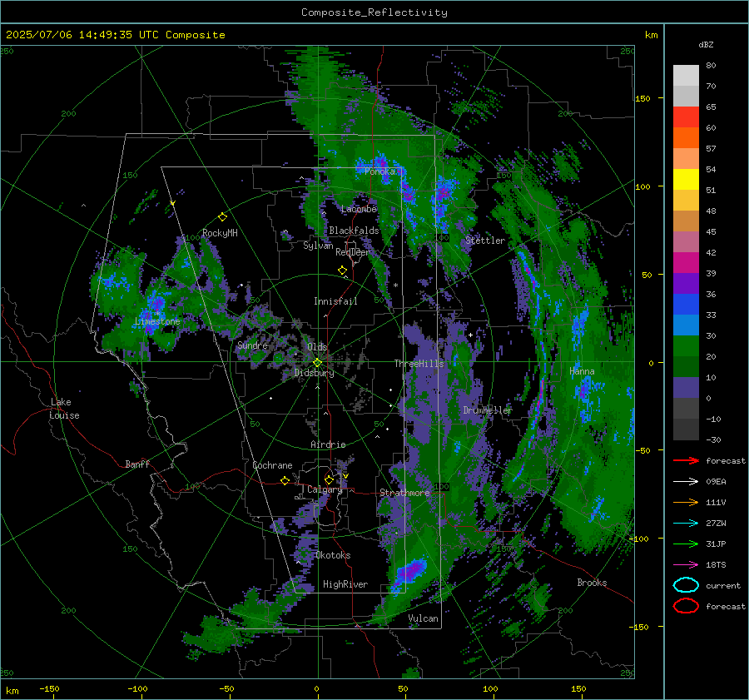This screenshot has width=749, height=700.
Task: Click the 2025/07/06 14:49:35 UTC timestamp
Action: click(115, 35)
